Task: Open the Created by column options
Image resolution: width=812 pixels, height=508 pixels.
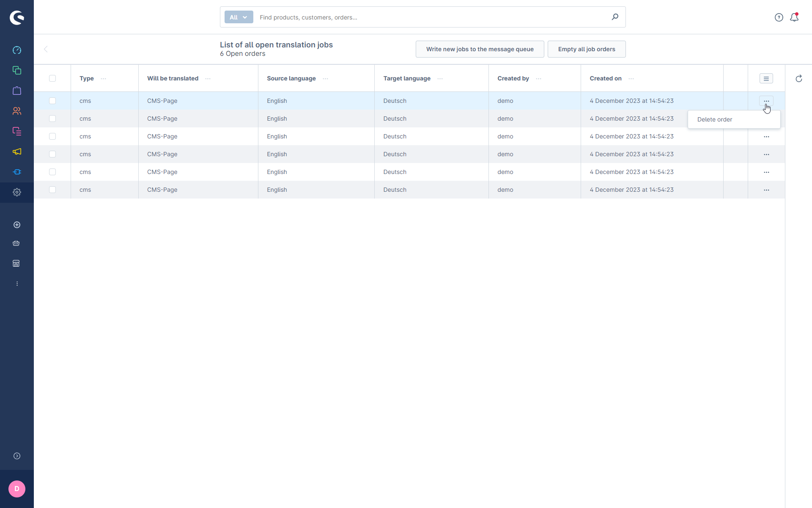Action: [539, 79]
